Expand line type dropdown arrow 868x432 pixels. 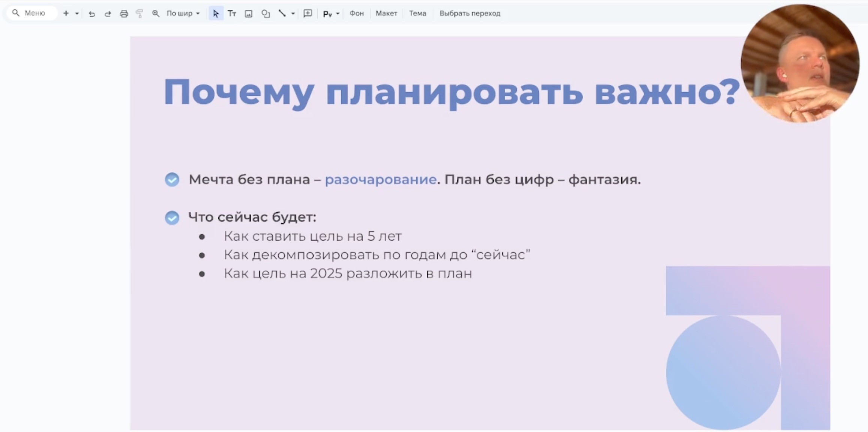click(293, 13)
